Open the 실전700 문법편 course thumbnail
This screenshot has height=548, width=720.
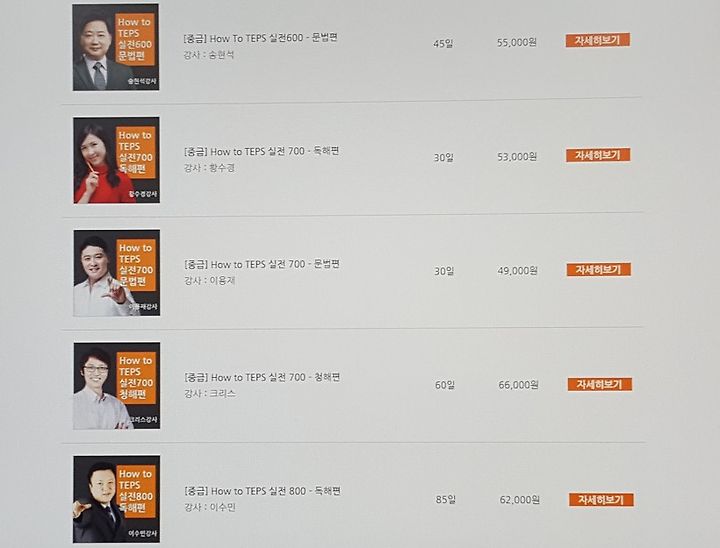coord(117,273)
